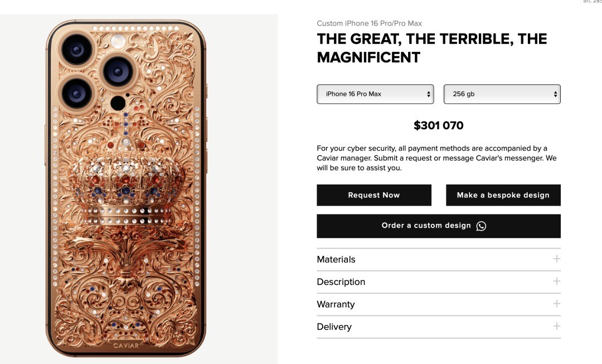Open the iPhone 16 Pro Max dropdown
The width and height of the screenshot is (602, 364).
coord(375,94)
